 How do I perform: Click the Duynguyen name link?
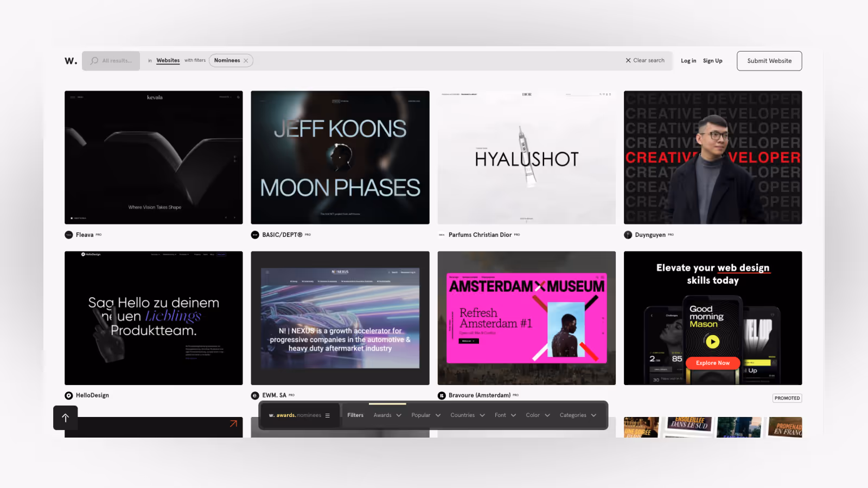coord(650,235)
